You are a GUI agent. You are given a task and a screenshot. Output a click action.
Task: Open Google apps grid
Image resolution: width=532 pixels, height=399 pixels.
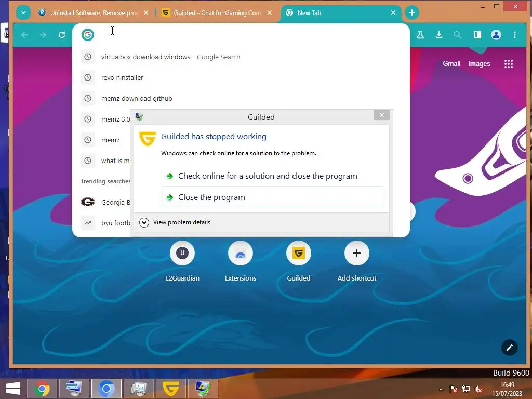[509, 64]
